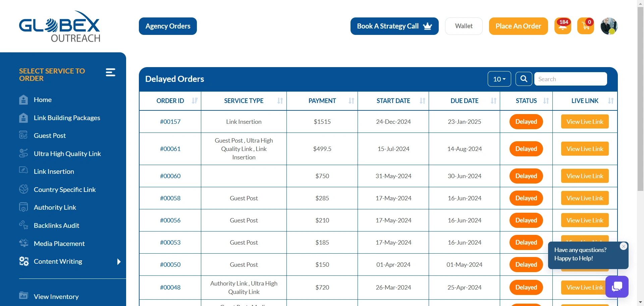644x306 pixels.
Task: Open the shopping cart icon
Action: [585, 26]
